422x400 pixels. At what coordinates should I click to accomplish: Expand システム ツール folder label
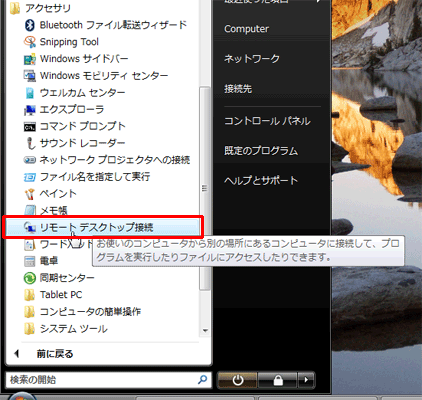74,329
